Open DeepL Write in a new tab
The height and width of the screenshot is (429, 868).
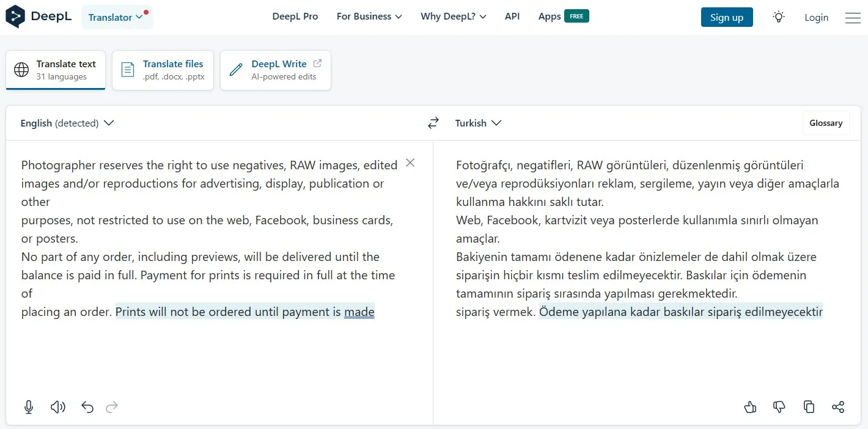pyautogui.click(x=275, y=70)
